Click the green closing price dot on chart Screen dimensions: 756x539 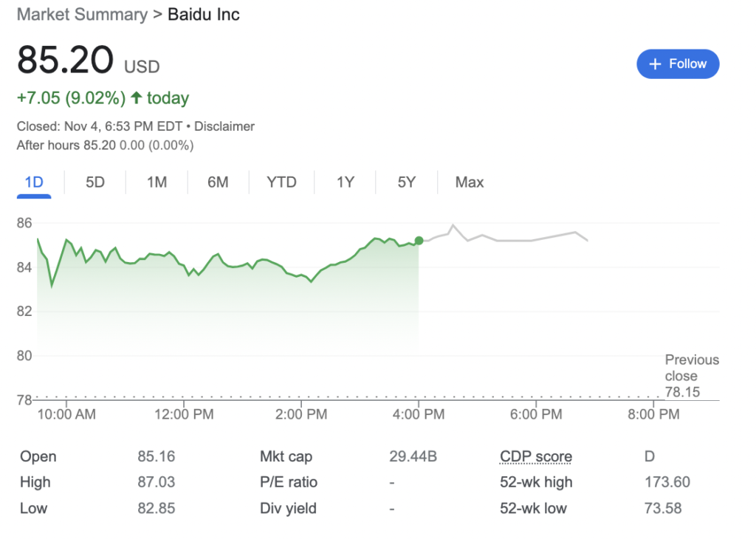click(419, 241)
